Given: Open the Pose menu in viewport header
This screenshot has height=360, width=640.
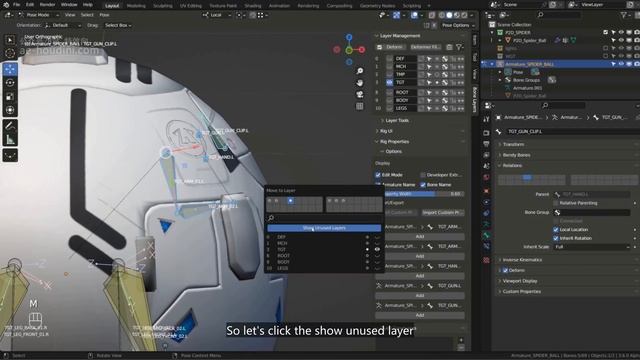Looking at the screenshot, I should pos(104,15).
